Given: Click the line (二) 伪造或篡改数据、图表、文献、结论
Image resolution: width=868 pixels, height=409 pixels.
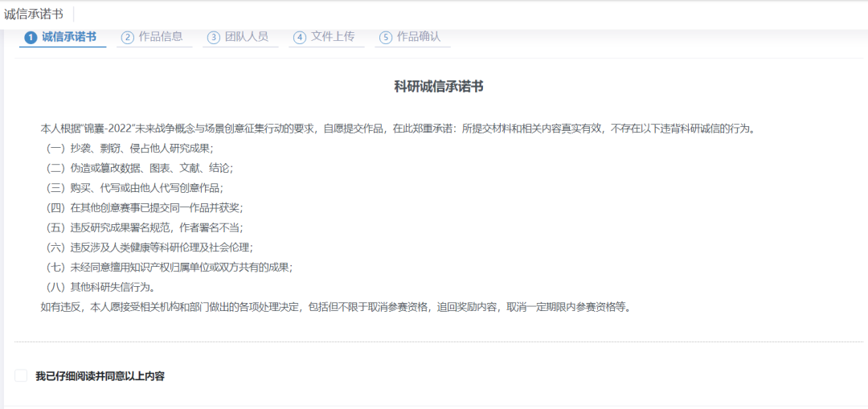Looking at the screenshot, I should (138, 168).
